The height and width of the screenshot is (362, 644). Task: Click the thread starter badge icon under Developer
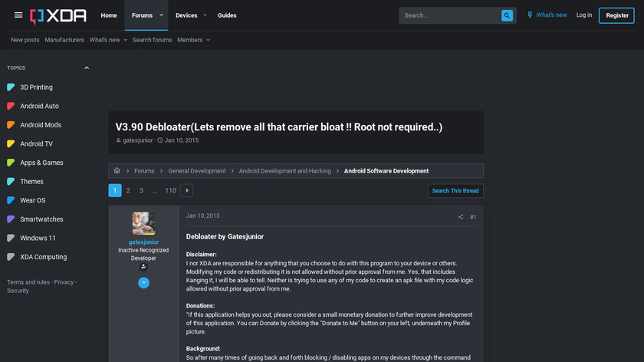point(143,267)
